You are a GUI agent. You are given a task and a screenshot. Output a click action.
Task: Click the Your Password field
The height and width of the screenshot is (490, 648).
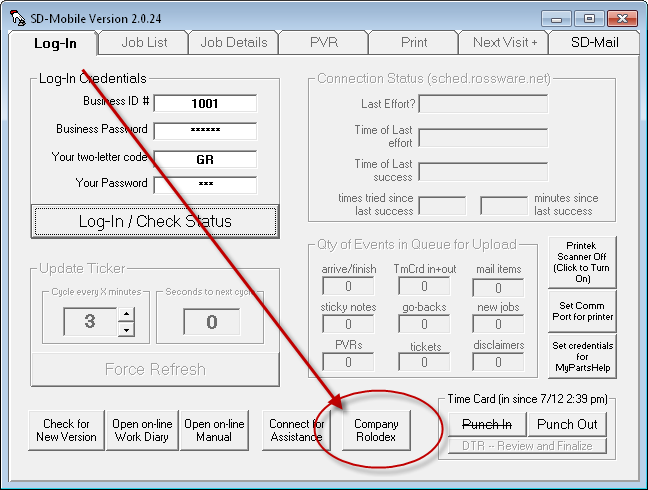205,185
